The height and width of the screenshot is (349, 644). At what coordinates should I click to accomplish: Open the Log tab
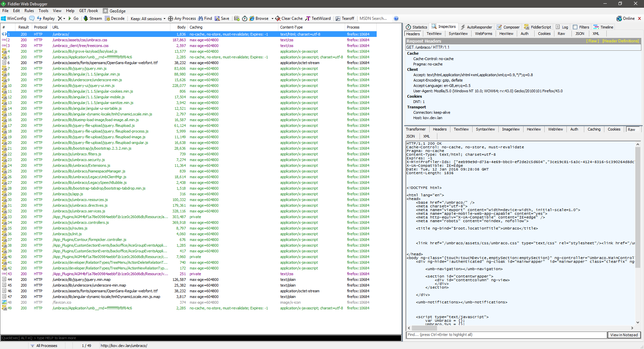coord(562,27)
